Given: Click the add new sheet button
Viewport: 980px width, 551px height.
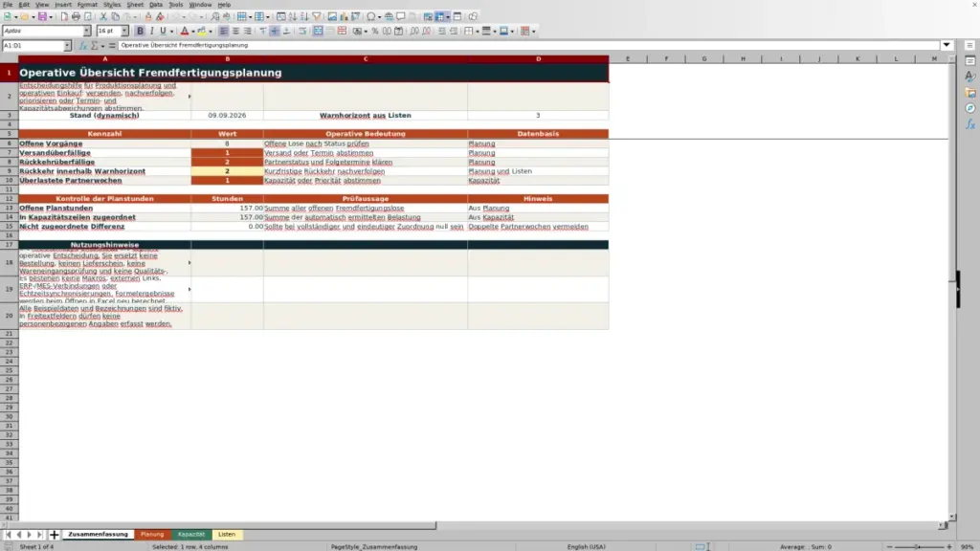Looking at the screenshot, I should pyautogui.click(x=55, y=535).
